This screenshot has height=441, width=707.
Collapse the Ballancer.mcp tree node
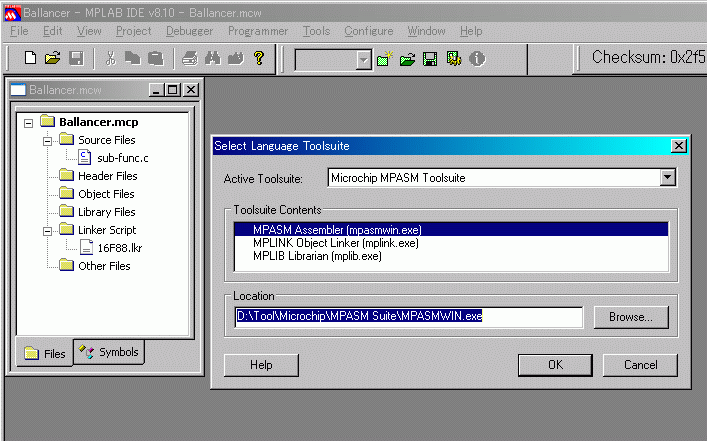coord(29,123)
